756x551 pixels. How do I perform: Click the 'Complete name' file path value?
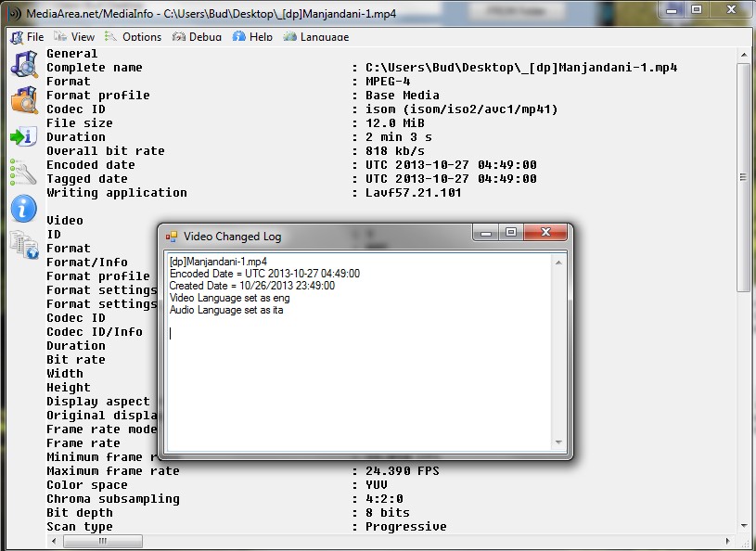pyautogui.click(x=521, y=68)
